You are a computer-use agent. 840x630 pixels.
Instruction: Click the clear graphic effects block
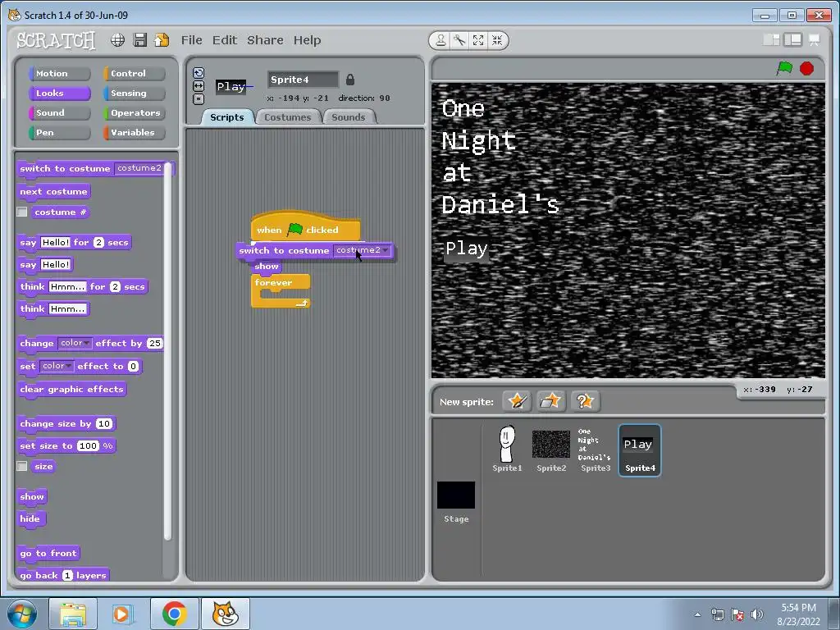tap(72, 390)
